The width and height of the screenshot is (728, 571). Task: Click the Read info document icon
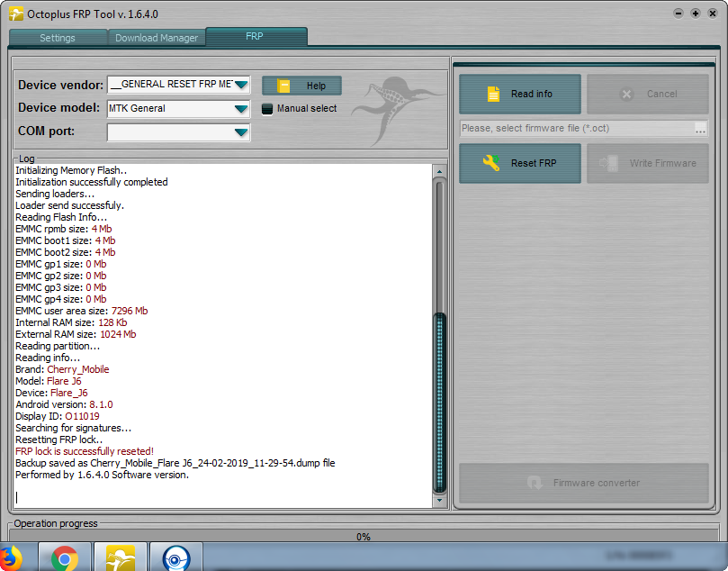493,94
